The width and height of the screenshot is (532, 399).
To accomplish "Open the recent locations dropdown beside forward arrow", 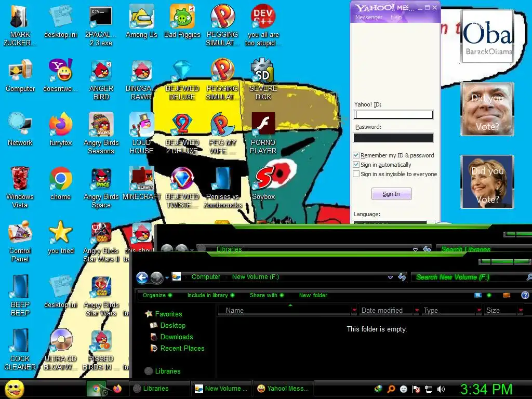I will click(167, 278).
